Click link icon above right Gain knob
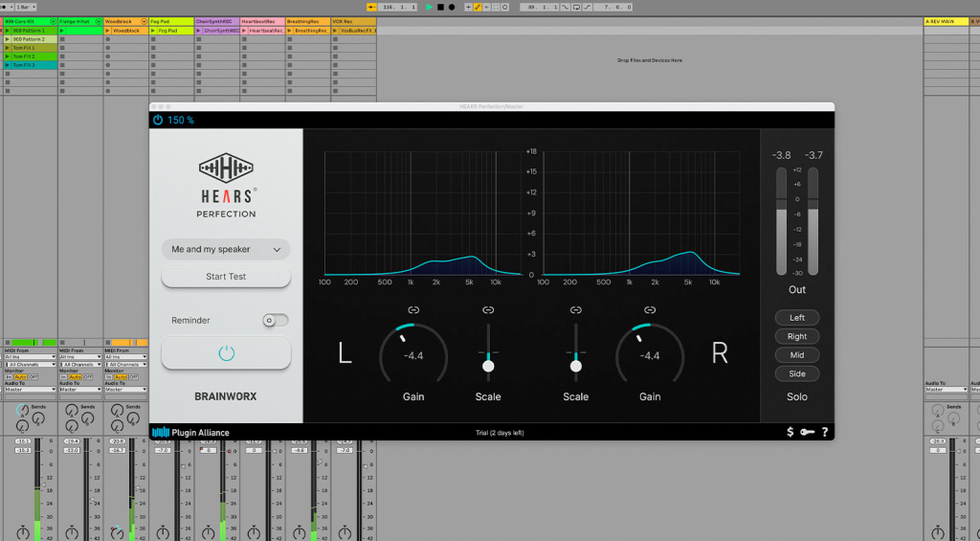 click(650, 309)
